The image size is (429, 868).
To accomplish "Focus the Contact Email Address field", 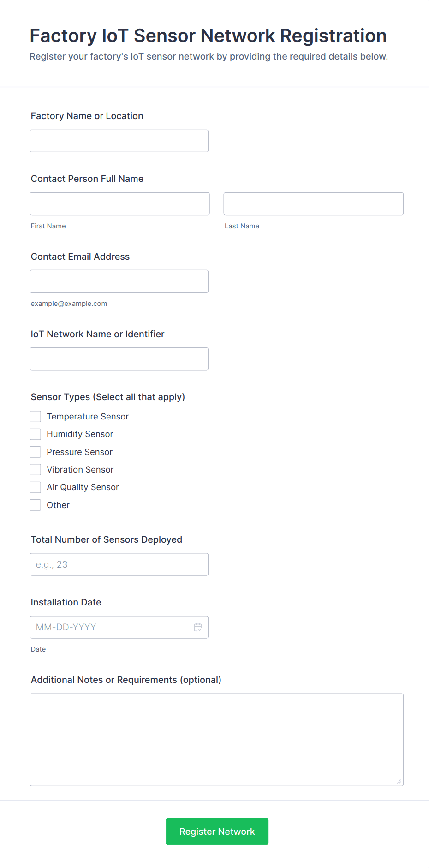I will pos(119,281).
